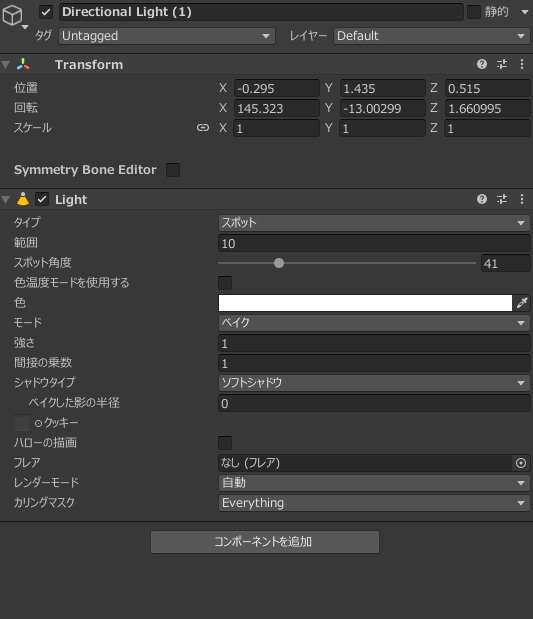Image resolution: width=533 pixels, height=619 pixels.
Task: Open シャドウタイプ dropdown showing ソフトシャドウ
Action: tap(374, 383)
